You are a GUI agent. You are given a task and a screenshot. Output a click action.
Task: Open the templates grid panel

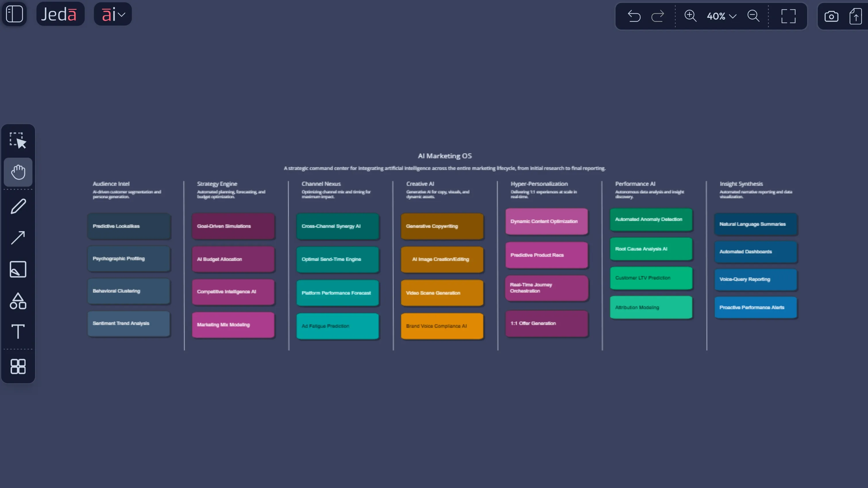coord(18,366)
